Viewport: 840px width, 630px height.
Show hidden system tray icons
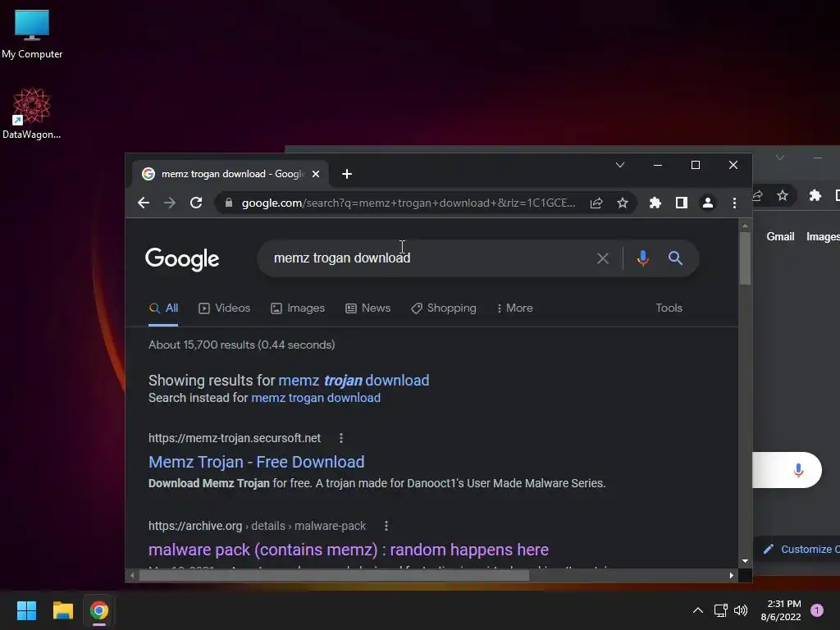click(698, 610)
